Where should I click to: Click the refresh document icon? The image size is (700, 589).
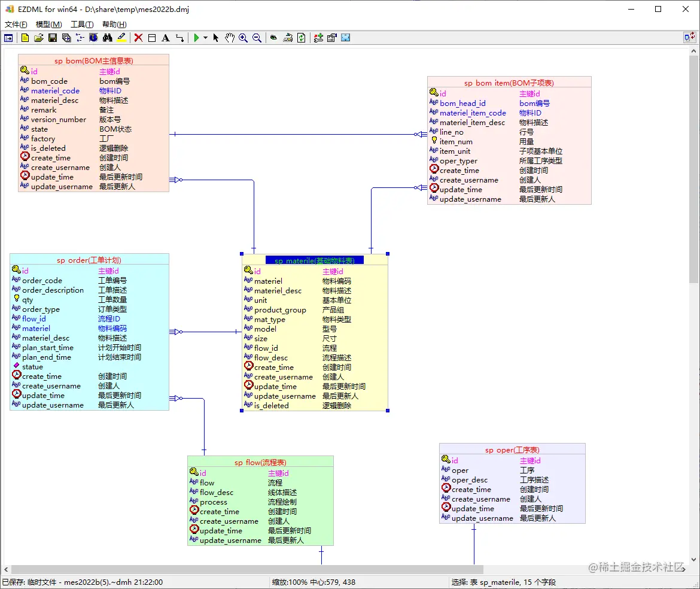pyautogui.click(x=302, y=38)
